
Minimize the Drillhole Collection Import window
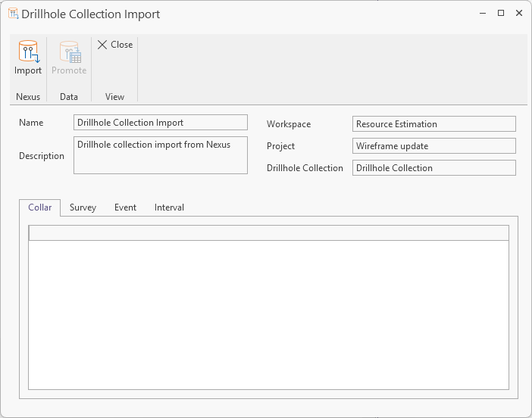(483, 14)
